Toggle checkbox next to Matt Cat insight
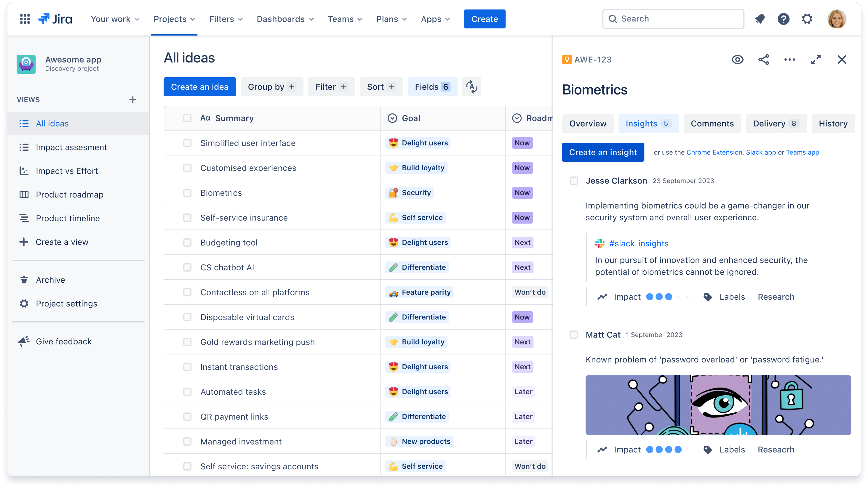 pyautogui.click(x=573, y=334)
